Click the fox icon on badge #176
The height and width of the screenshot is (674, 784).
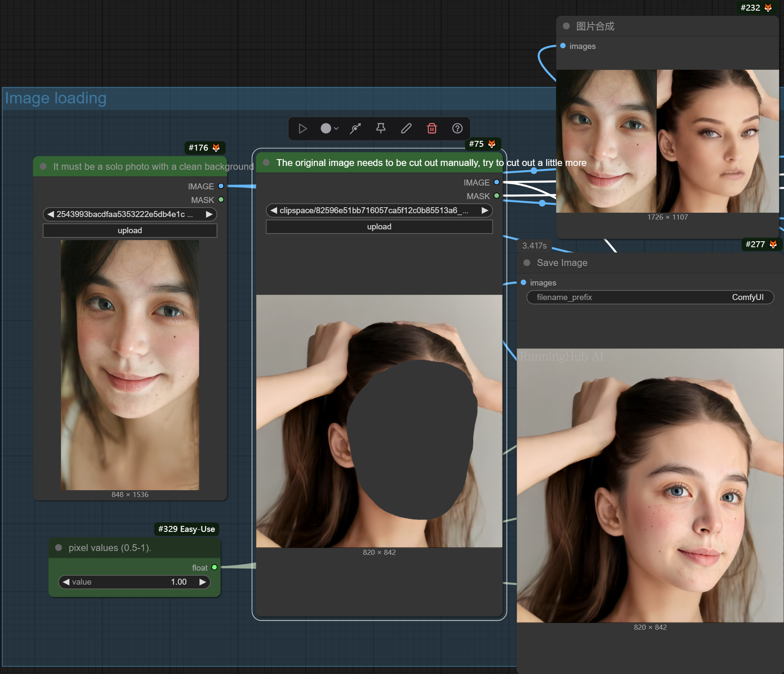tap(216, 148)
